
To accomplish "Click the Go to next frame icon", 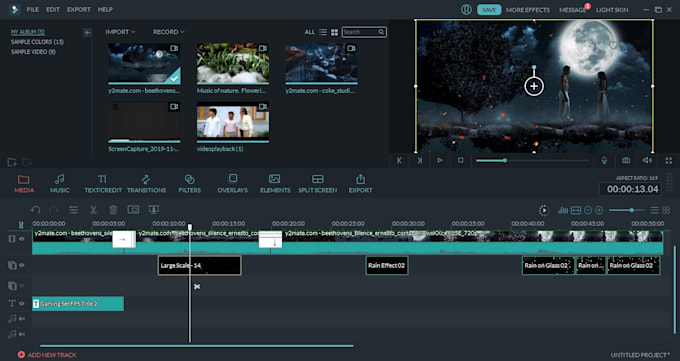I will click(x=420, y=161).
